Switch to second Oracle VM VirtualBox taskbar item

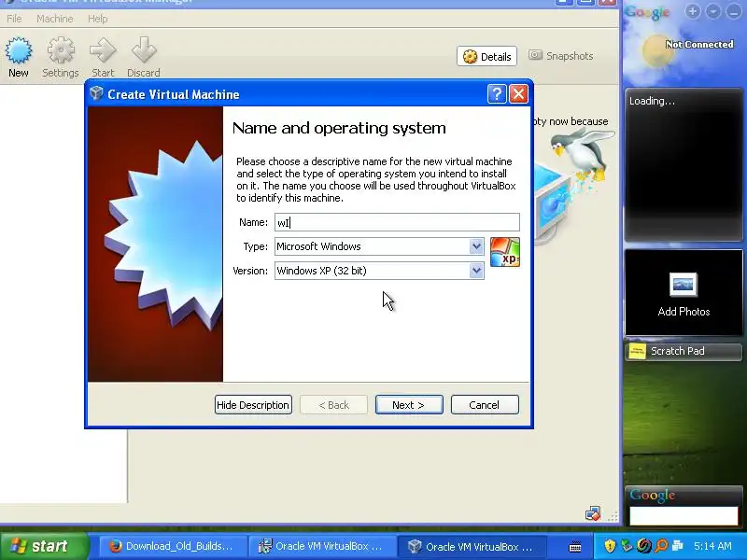tap(472, 546)
